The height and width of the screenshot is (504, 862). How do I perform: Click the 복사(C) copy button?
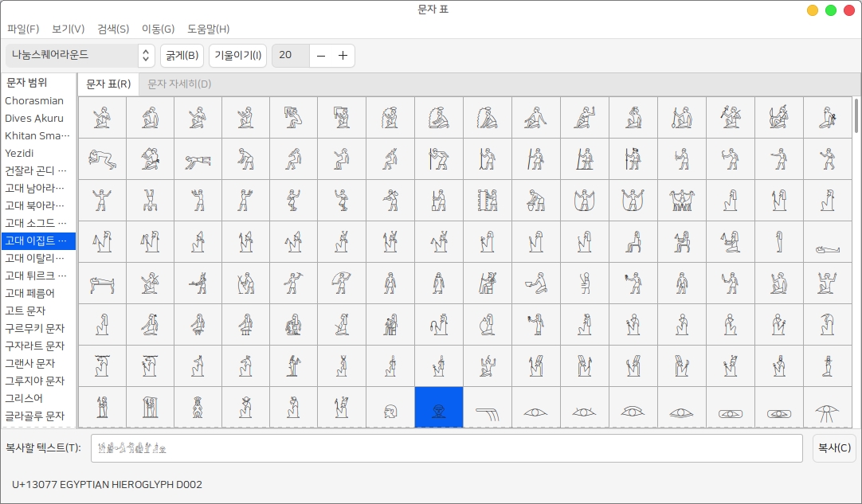click(x=834, y=447)
